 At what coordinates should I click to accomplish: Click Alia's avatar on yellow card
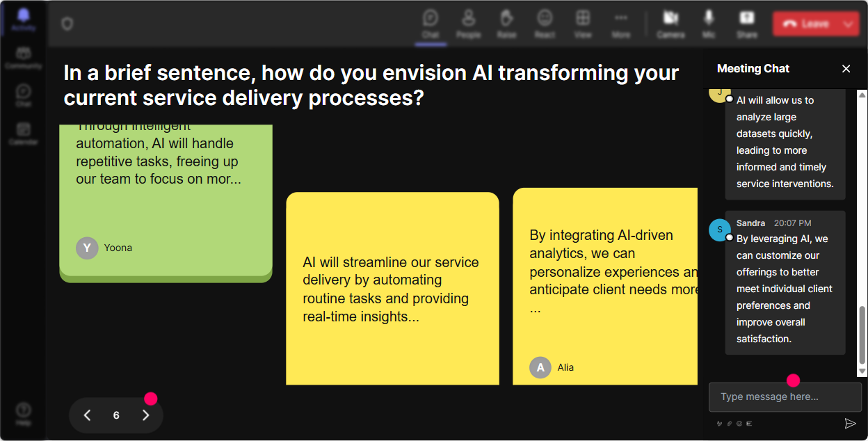pos(540,367)
